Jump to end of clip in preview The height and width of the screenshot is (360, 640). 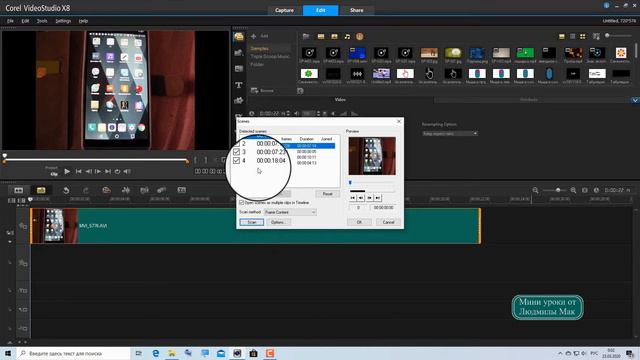point(108,171)
